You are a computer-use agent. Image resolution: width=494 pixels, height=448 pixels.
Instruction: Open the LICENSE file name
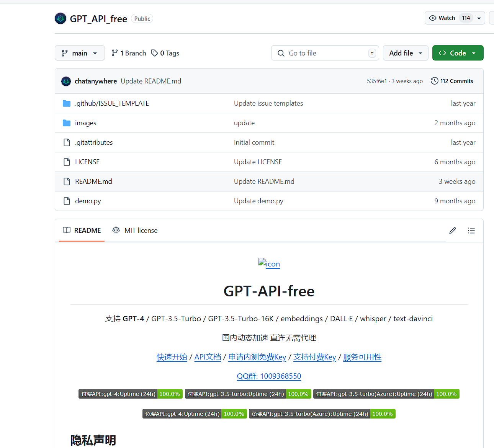click(87, 162)
